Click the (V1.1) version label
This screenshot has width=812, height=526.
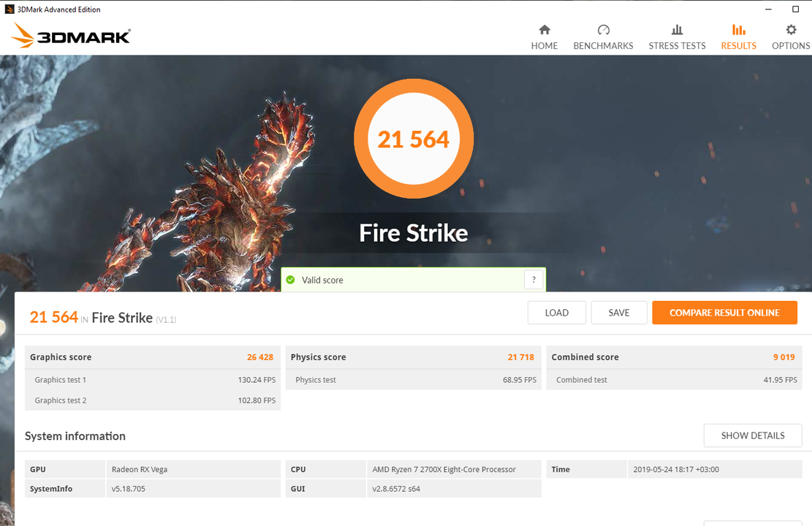click(x=166, y=319)
